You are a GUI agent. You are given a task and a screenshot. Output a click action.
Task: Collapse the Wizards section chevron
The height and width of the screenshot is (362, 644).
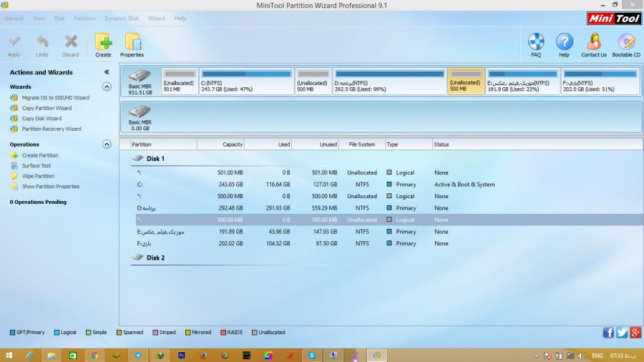107,87
